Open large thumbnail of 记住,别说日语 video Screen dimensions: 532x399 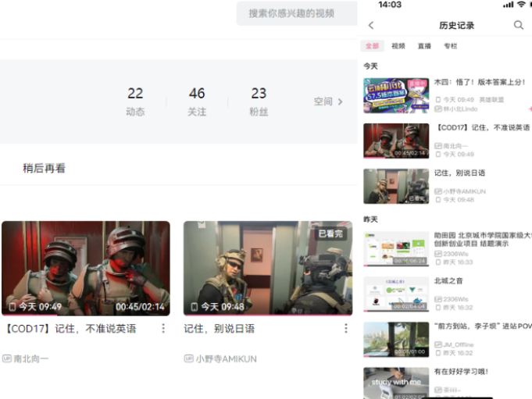(x=268, y=268)
